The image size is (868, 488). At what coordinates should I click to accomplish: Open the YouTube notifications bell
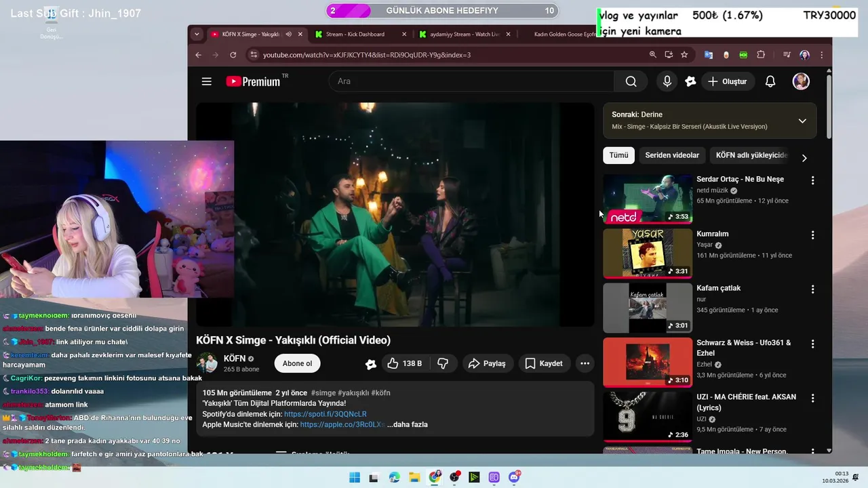770,81
